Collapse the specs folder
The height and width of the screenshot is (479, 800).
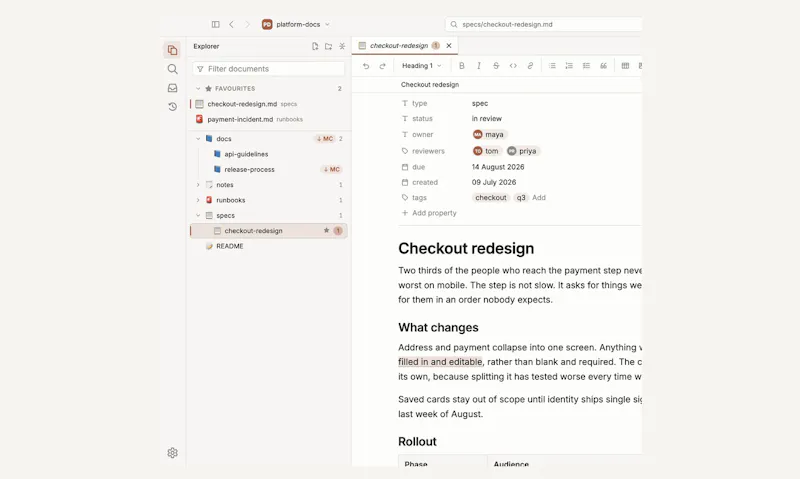[198, 215]
